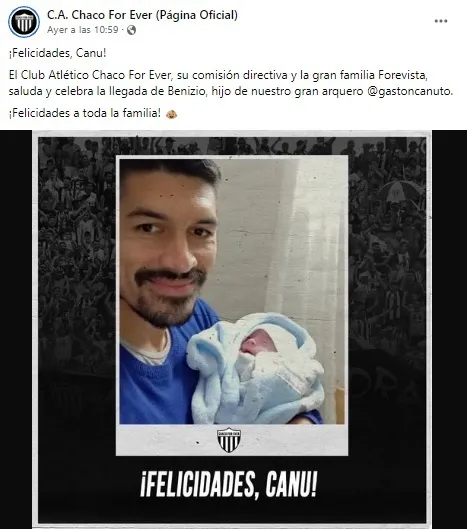Click the baby emoji after 'familia!'
The image size is (467, 529).
tap(171, 114)
